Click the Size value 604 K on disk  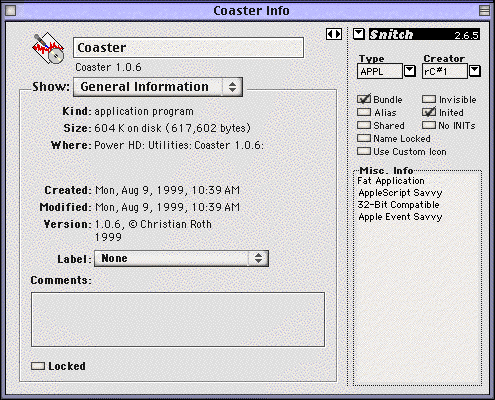(172, 128)
